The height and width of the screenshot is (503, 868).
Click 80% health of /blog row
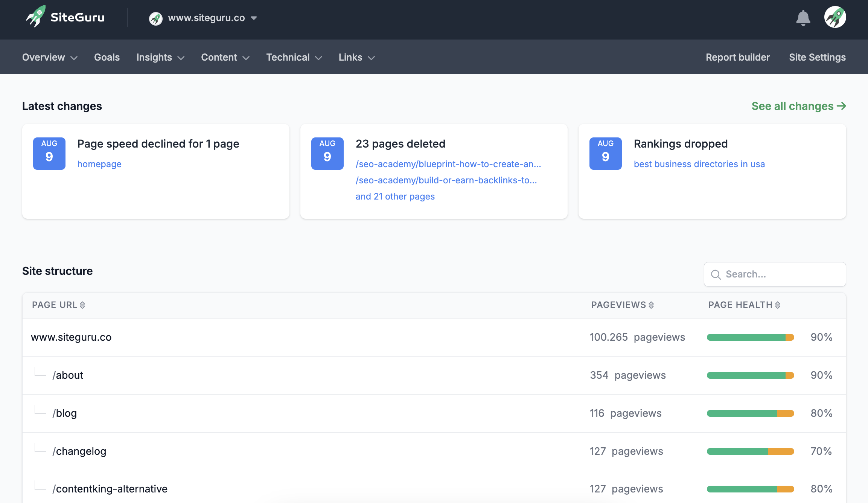[821, 413]
